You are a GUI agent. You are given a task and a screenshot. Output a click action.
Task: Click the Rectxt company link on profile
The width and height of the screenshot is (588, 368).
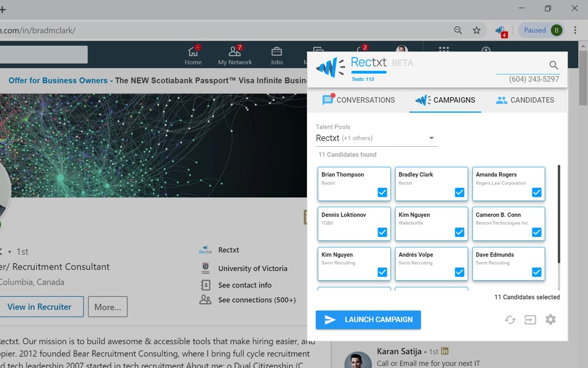229,250
